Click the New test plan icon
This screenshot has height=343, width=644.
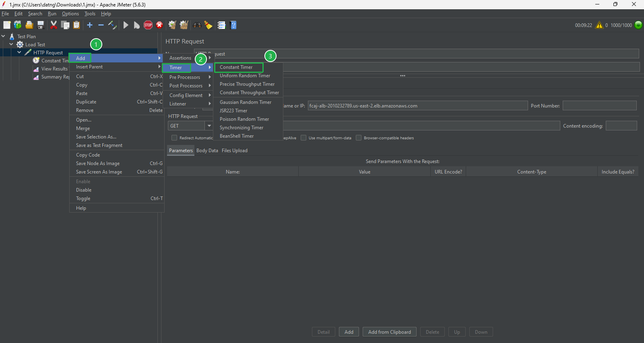[x=7, y=25]
